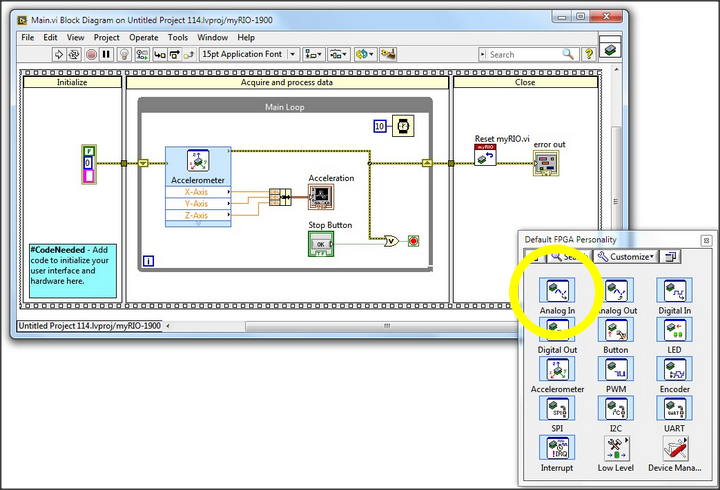The image size is (720, 490).
Task: Select the numeric constant 10
Action: [380, 126]
